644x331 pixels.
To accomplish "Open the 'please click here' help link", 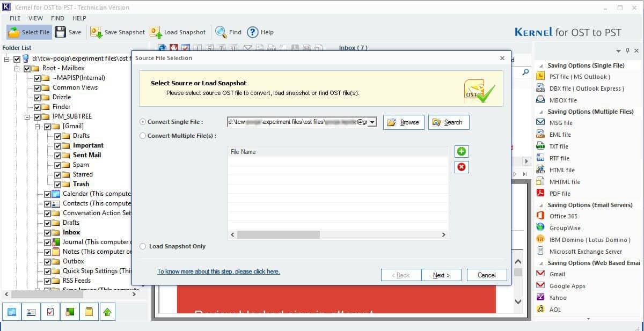I will [x=218, y=271].
